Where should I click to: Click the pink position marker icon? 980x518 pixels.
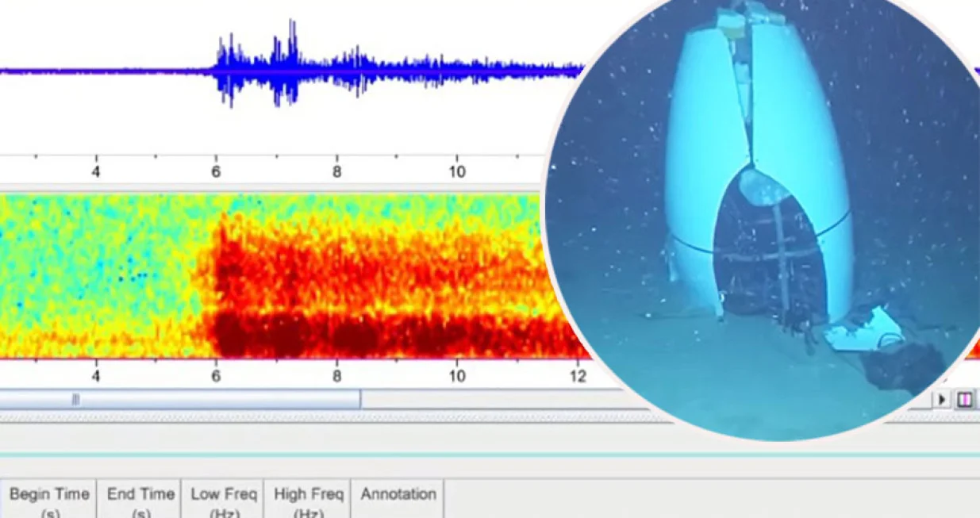[964, 399]
